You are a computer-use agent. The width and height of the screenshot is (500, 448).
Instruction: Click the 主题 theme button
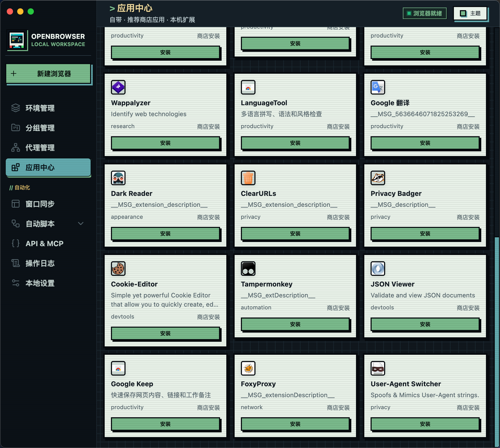click(470, 13)
